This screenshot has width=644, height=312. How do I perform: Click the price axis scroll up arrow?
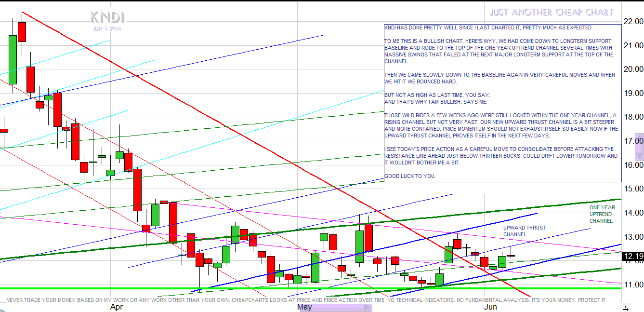[x=639, y=137]
